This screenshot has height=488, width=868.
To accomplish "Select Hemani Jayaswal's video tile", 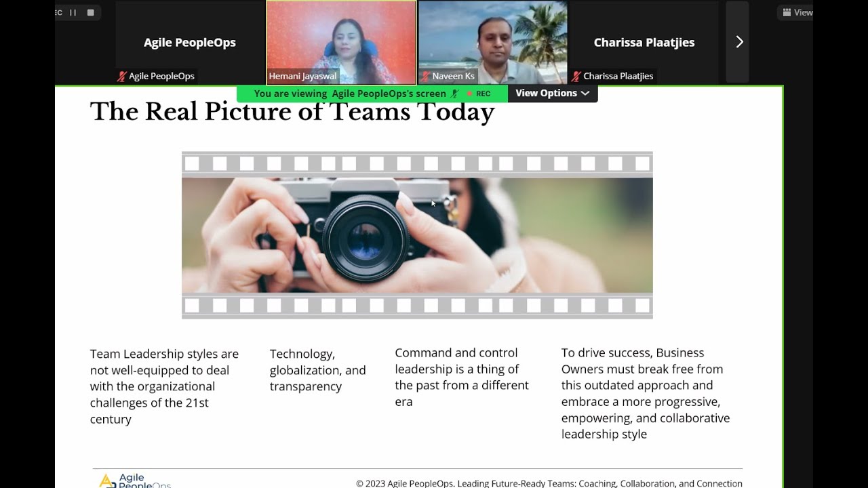I will click(x=341, y=42).
